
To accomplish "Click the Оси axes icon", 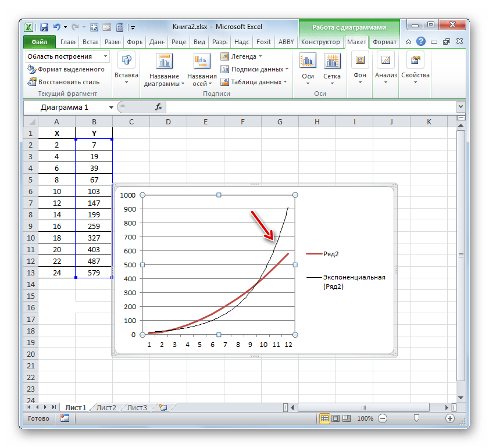I will click(308, 60).
